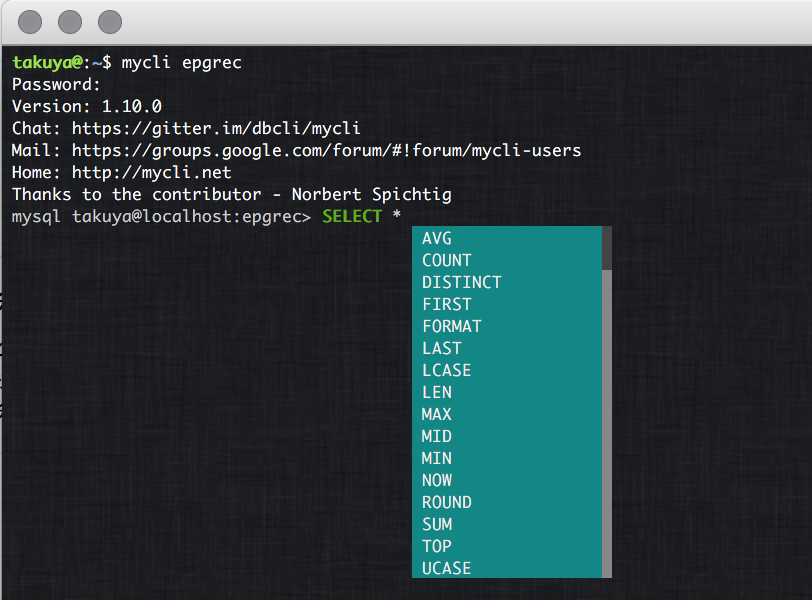Screen dimensions: 812x600
Task: Click the third gray window control button
Action: coord(110,22)
